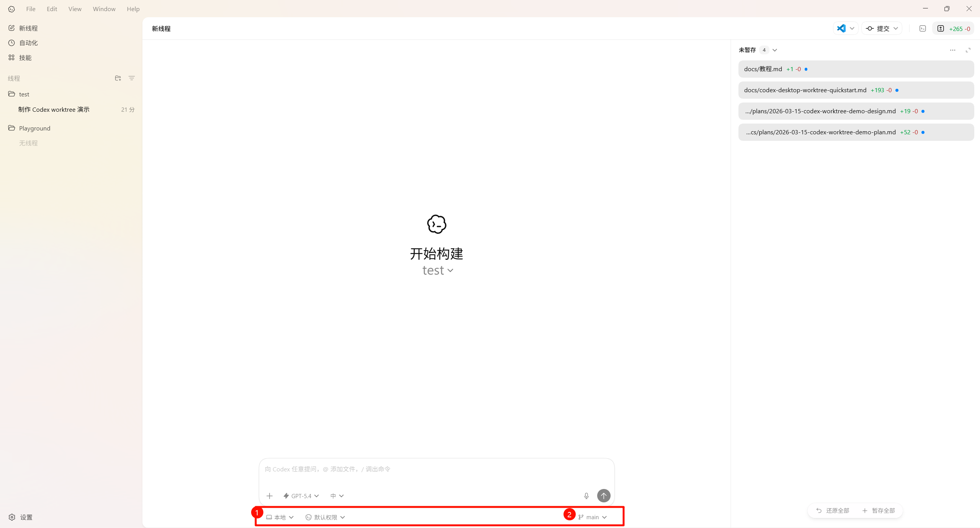
Task: Toggle the terminal panel icon
Action: [x=923, y=28]
